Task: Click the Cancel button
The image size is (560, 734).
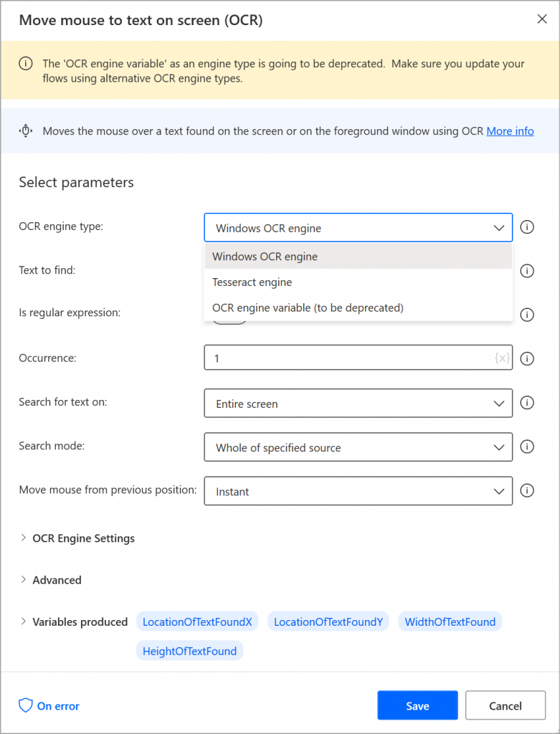Action: click(506, 705)
